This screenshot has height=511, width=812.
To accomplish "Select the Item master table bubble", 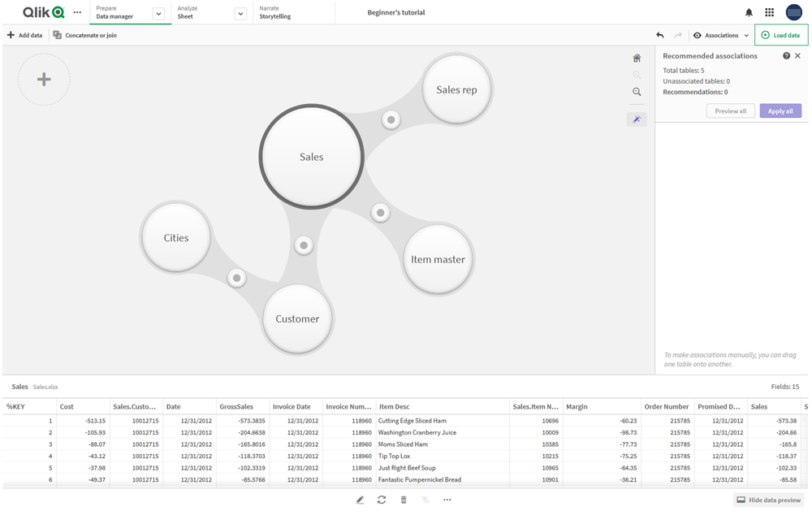I will [438, 259].
